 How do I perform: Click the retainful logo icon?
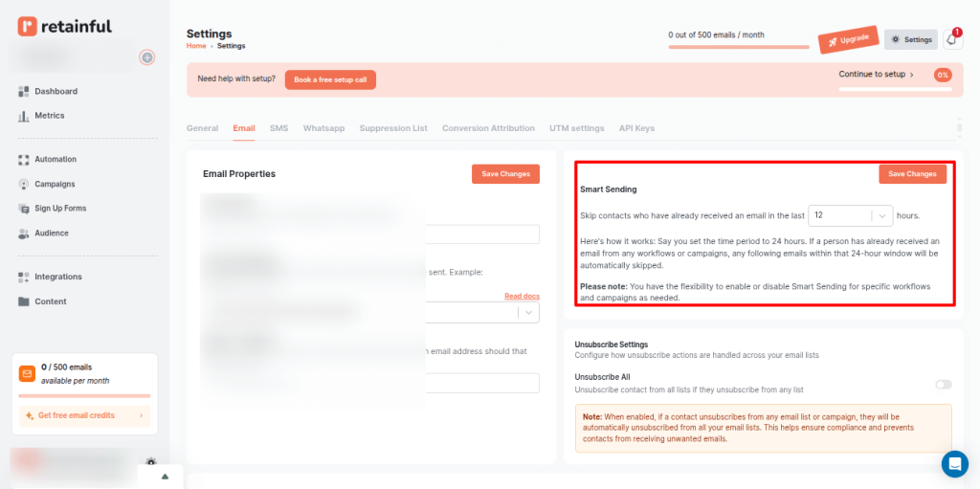pyautogui.click(x=28, y=26)
